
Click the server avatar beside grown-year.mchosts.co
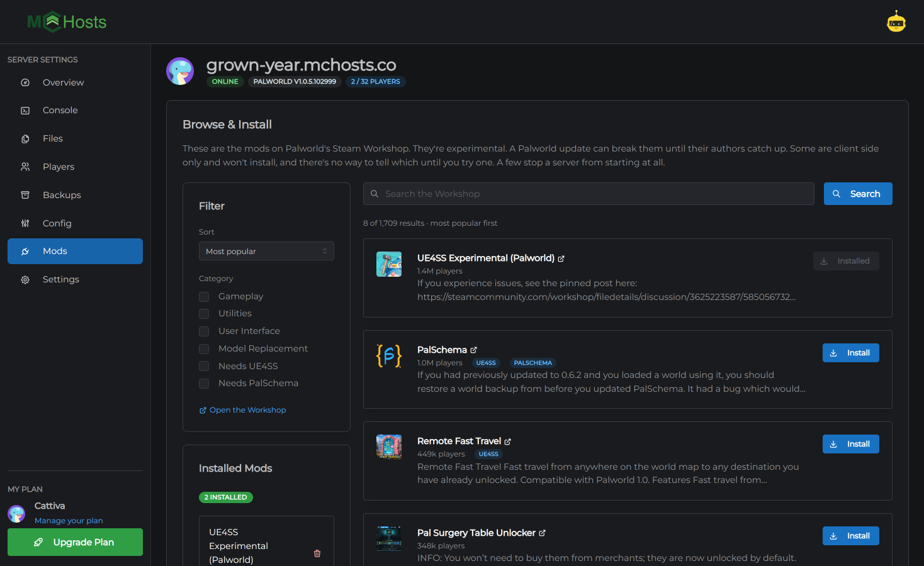click(x=180, y=71)
